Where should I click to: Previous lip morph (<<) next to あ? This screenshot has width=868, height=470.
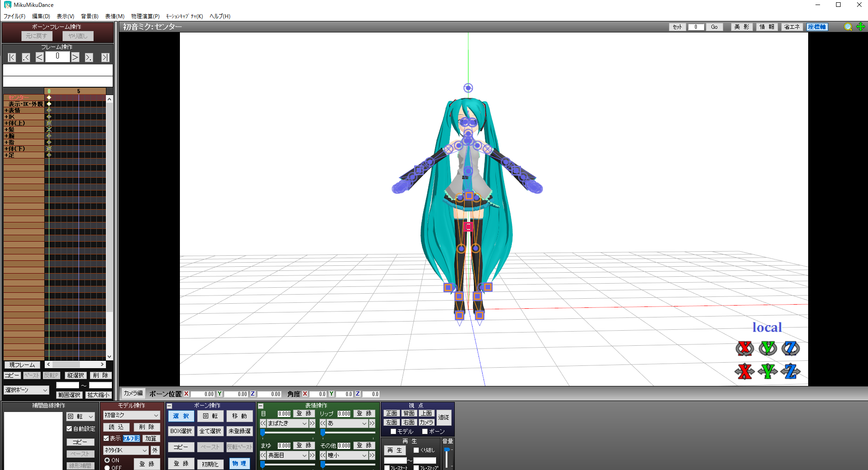tap(323, 423)
